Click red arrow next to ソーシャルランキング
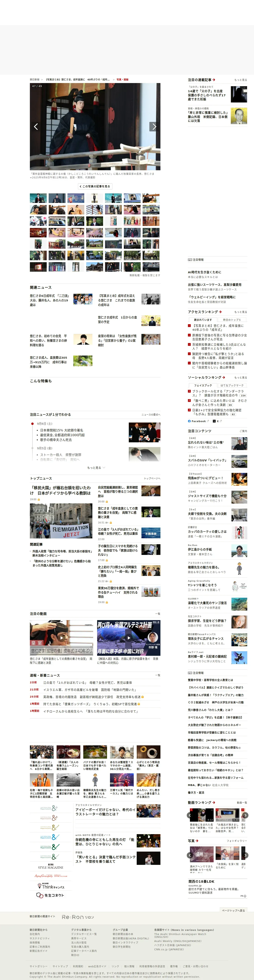Viewport: 254px width, 980px height. (224, 377)
